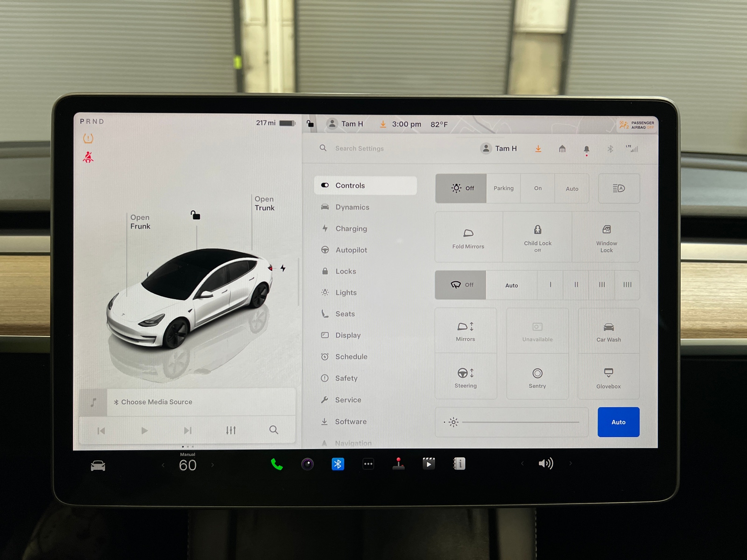The height and width of the screenshot is (560, 747).
Task: Tap the notification bell icon
Action: (587, 148)
